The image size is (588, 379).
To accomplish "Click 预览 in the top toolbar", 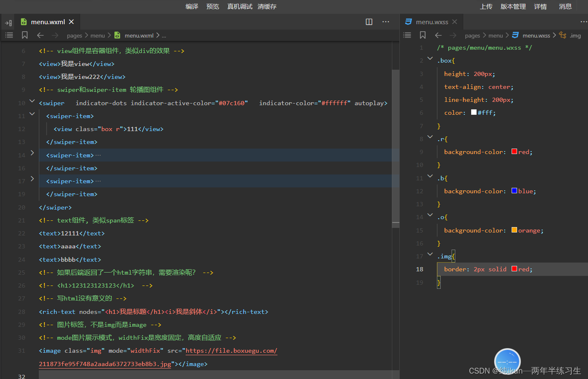I will 213,7.
